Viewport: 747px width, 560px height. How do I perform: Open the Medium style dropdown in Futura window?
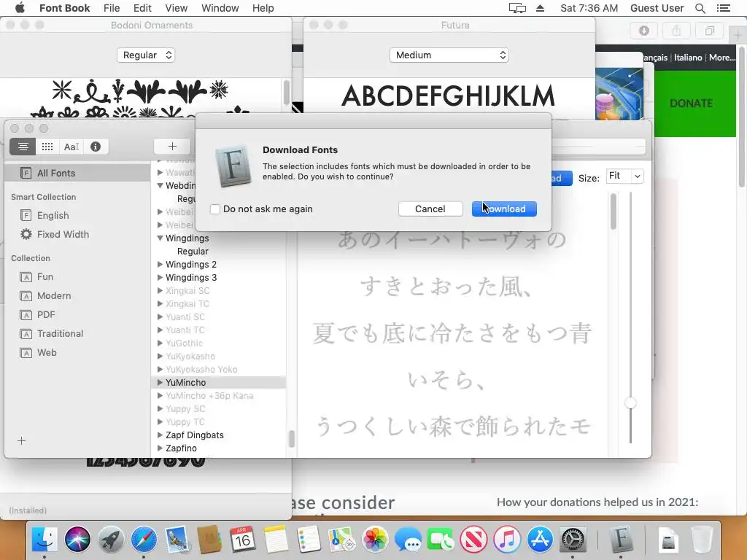tap(449, 55)
